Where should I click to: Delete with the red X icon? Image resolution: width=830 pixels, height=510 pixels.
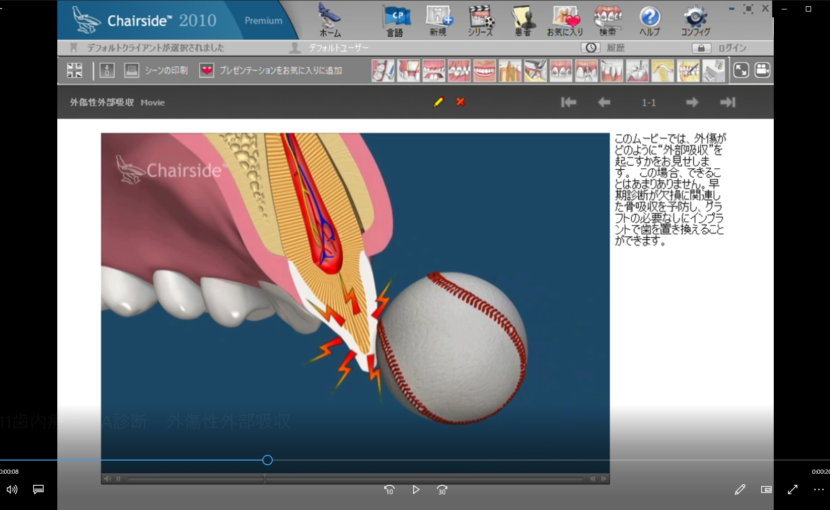461,102
